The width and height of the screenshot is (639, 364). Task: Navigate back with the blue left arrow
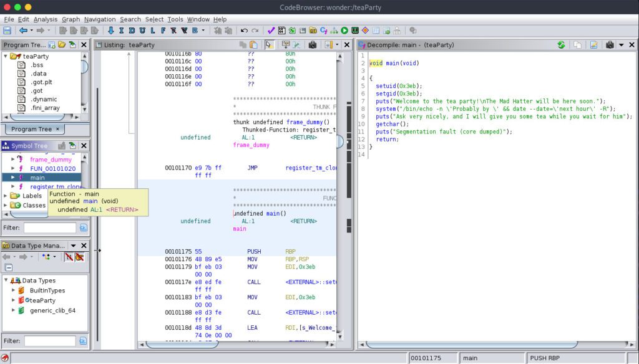click(23, 31)
